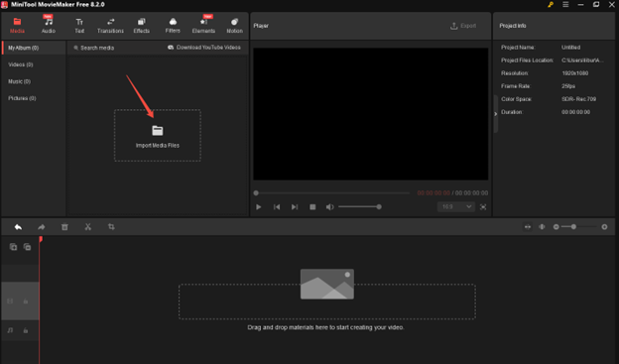This screenshot has width=619, height=364.
Task: Open the 16:9 aspect ratio dropdown
Action: pyautogui.click(x=456, y=207)
